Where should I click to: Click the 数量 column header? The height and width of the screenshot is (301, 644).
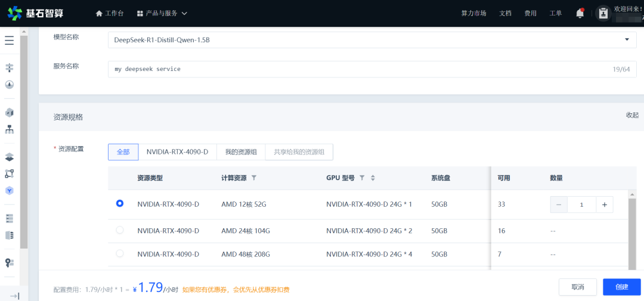click(556, 178)
